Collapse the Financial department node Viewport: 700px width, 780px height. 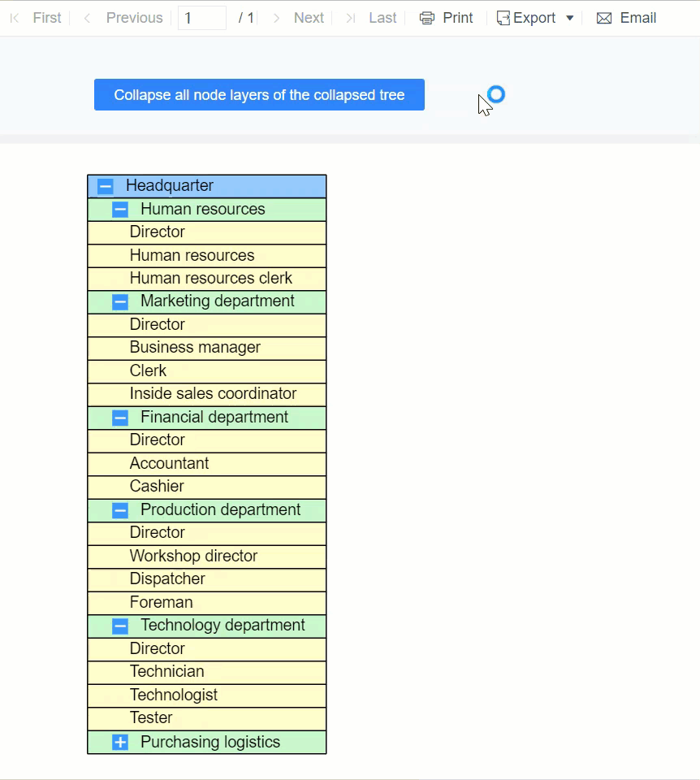point(120,418)
